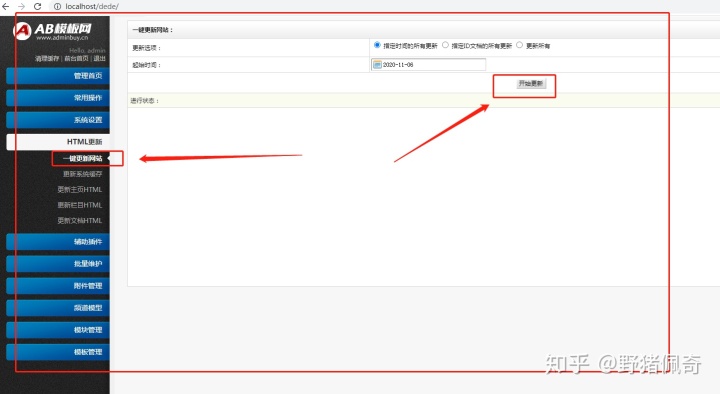Click the localhost/dede/ address bar

point(92,6)
